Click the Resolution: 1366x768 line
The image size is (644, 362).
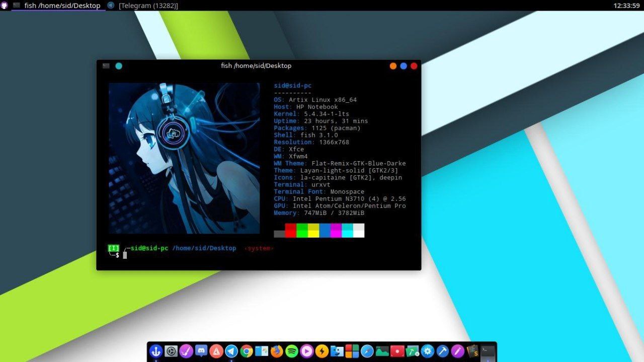[x=311, y=142]
